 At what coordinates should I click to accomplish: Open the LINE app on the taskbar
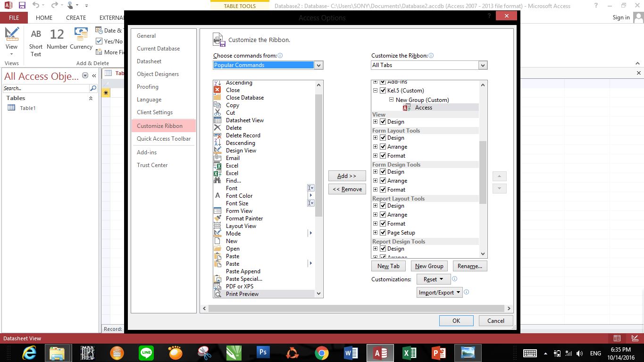pyautogui.click(x=146, y=353)
